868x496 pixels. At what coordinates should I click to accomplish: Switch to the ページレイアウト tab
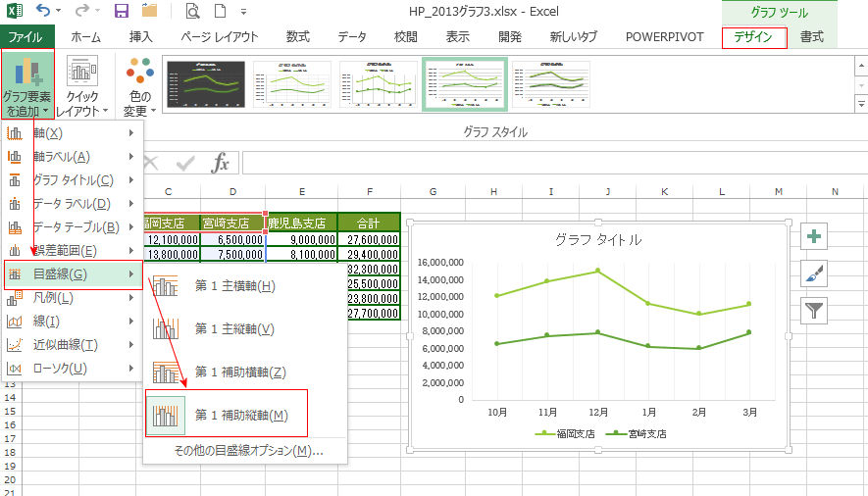click(x=220, y=37)
